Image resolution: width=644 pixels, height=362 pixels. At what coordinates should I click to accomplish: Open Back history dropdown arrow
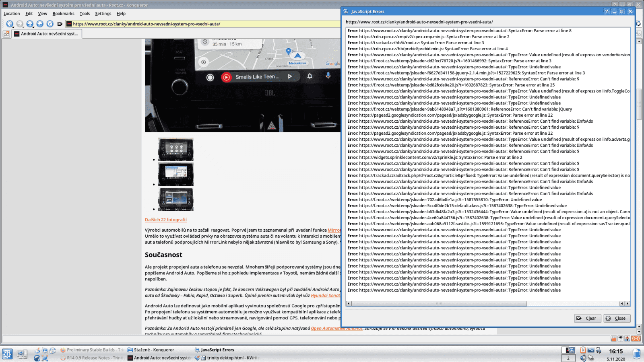click(x=13, y=27)
